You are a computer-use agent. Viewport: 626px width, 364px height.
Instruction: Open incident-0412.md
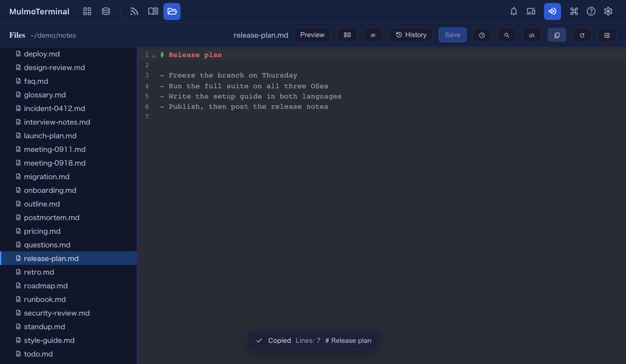(68, 108)
